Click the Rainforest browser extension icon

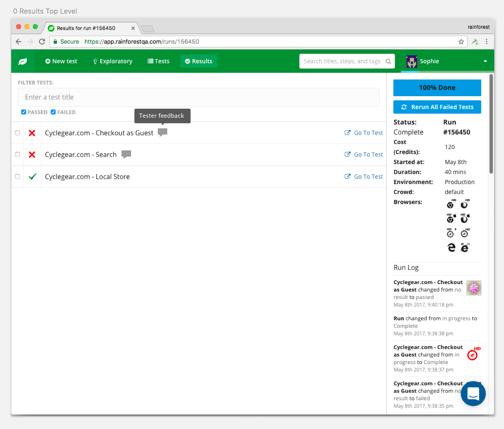pos(475,41)
